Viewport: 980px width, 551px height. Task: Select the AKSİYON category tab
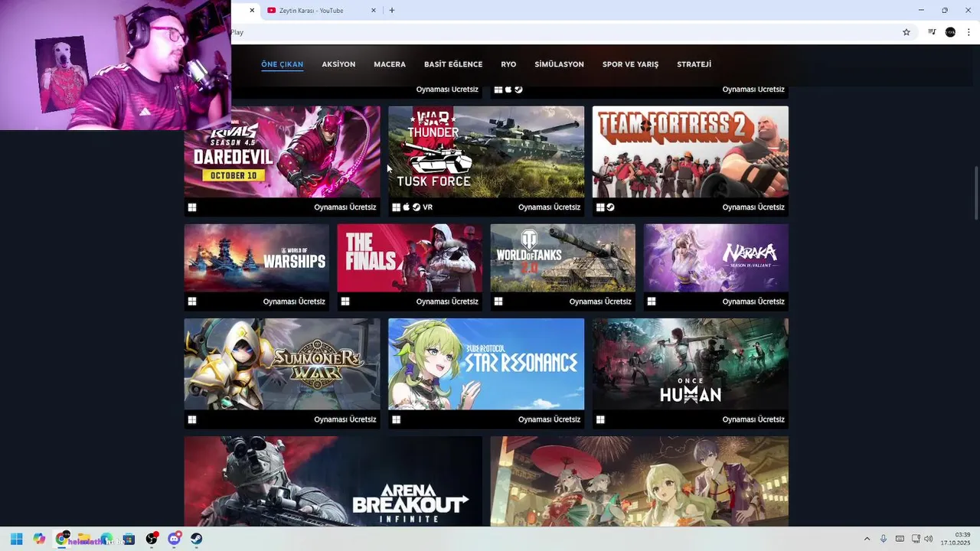pos(338,64)
